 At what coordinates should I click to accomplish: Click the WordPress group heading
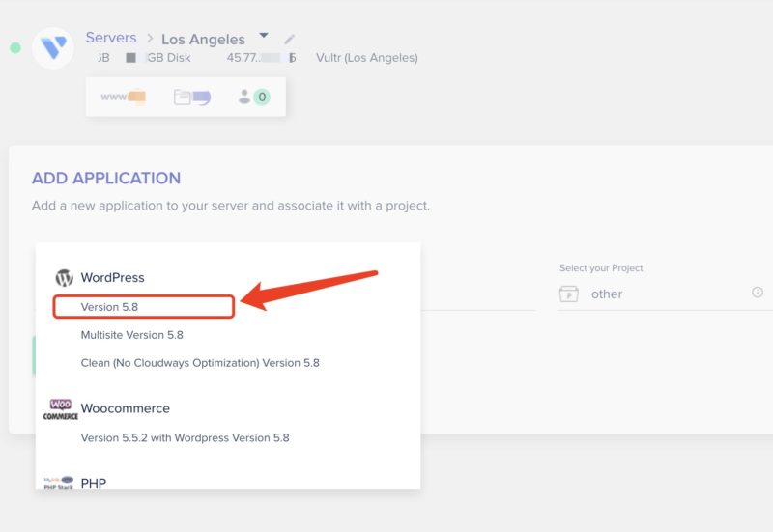click(112, 278)
